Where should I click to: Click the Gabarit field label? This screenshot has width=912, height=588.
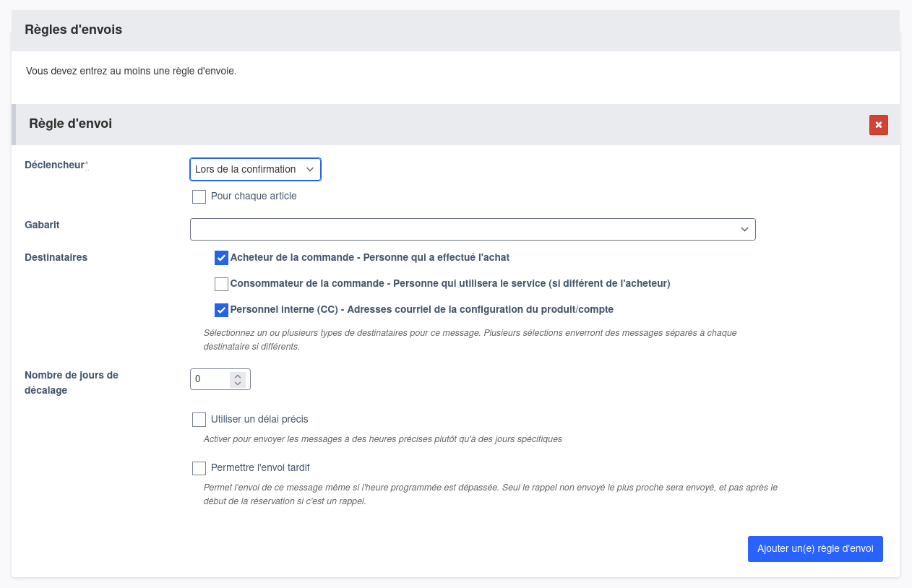point(42,225)
